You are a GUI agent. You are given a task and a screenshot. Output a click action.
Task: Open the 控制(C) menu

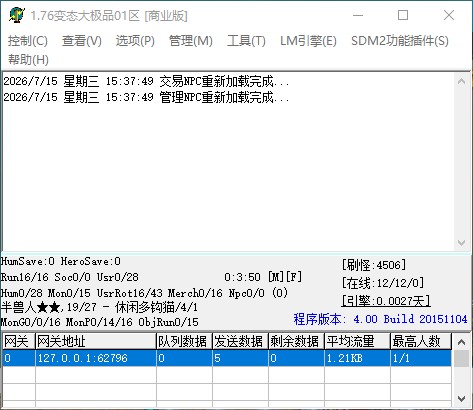pos(28,41)
